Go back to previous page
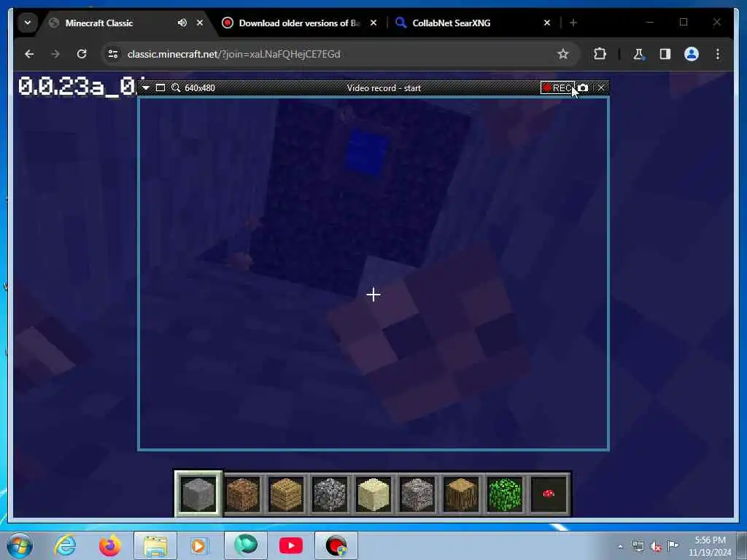747x560 pixels. (x=29, y=54)
